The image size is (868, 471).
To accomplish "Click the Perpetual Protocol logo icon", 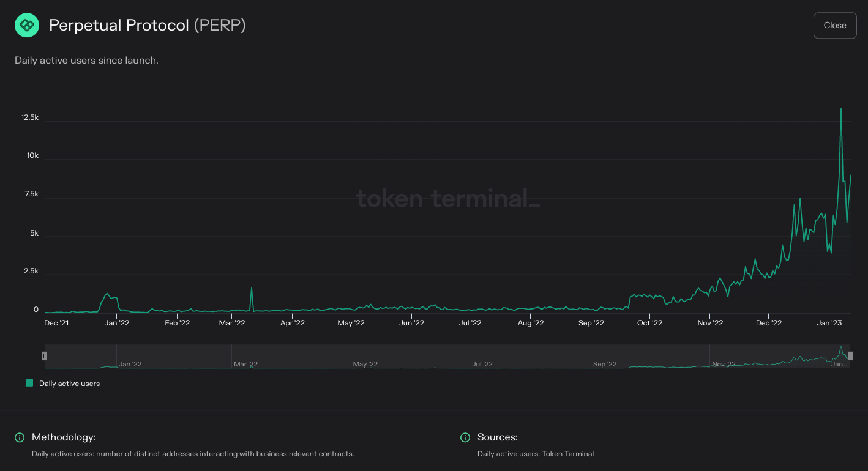I will pos(26,25).
